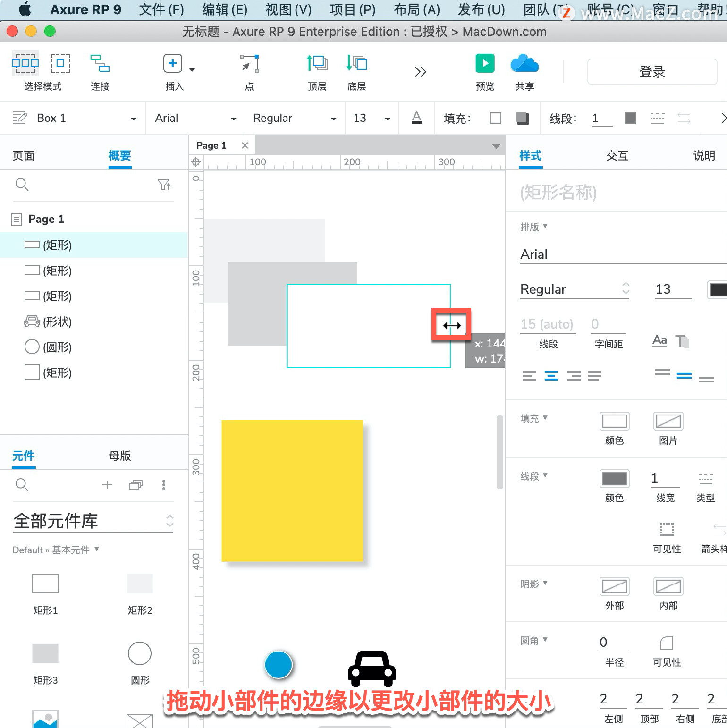Open outer shadow settings
Viewport: 727px width, 728px height.
(614, 586)
